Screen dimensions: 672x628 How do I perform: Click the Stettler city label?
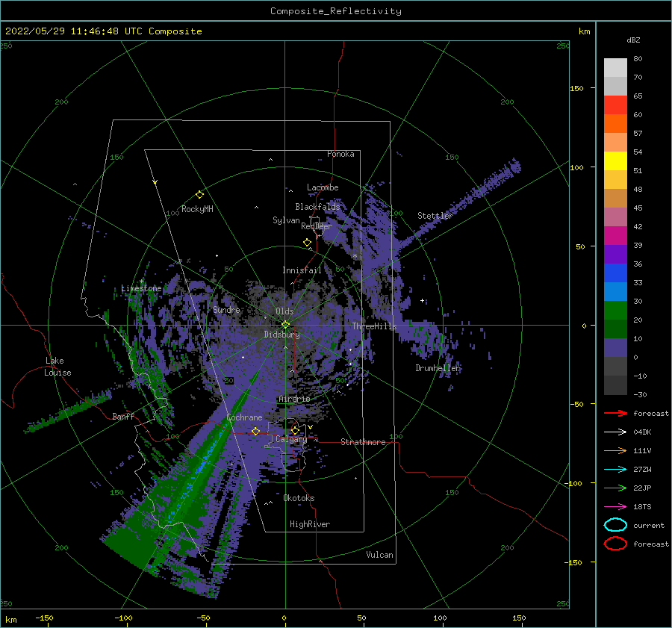click(435, 216)
